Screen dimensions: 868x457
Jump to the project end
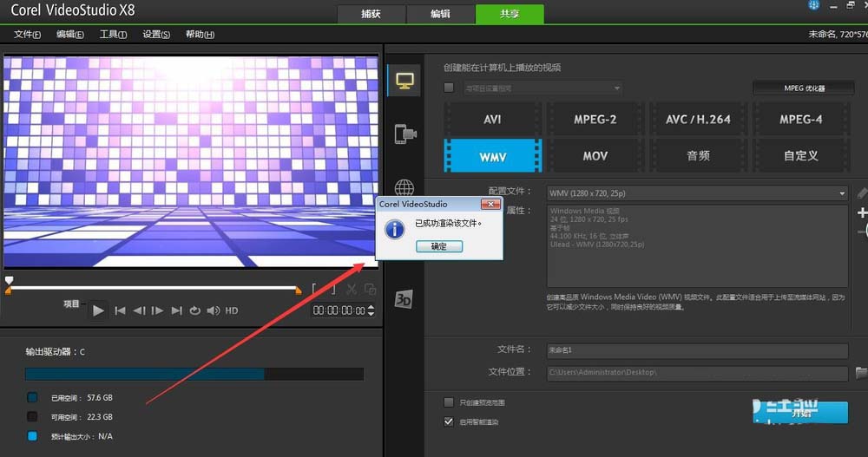[x=176, y=310]
